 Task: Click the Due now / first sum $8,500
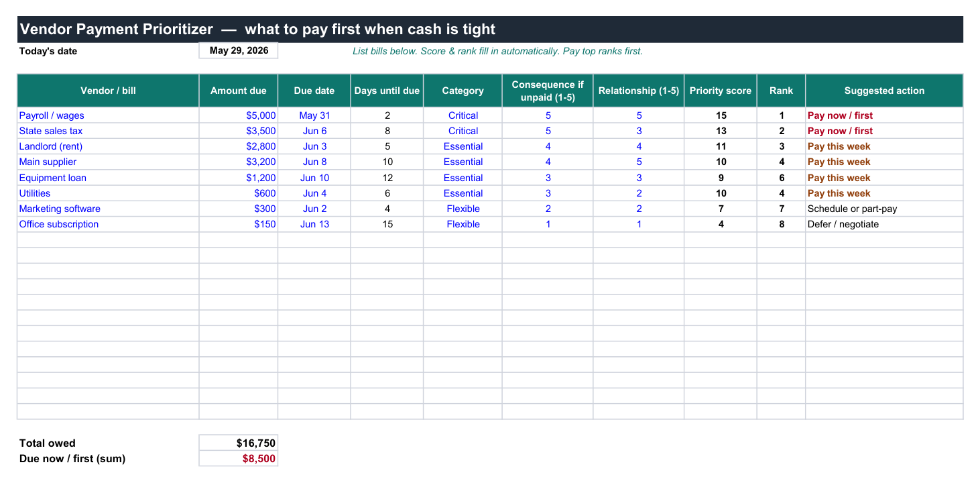pos(239,459)
